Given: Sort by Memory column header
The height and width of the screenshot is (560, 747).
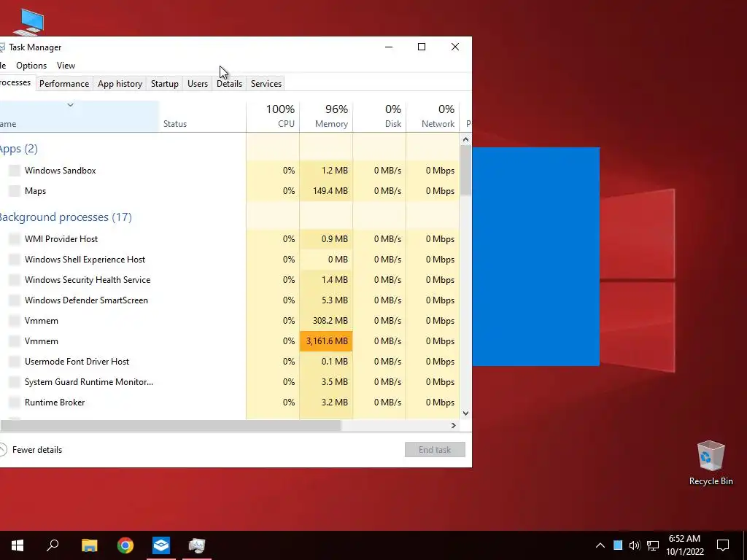Looking at the screenshot, I should (326, 116).
